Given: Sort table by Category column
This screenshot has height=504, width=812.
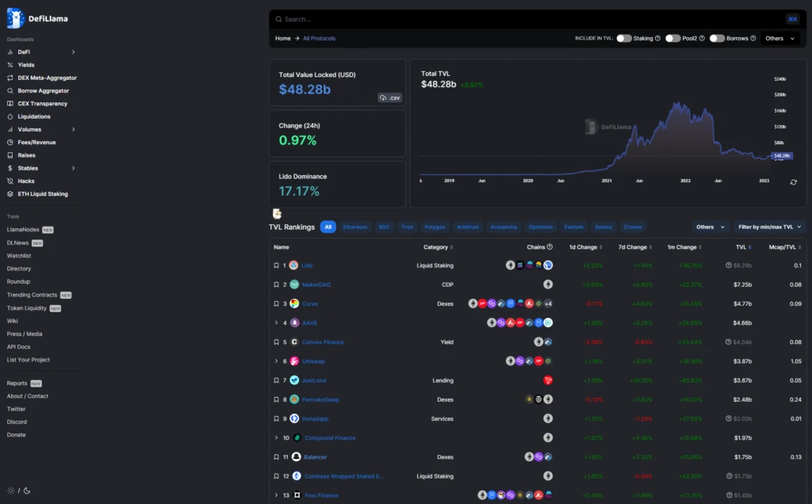Looking at the screenshot, I should (438, 247).
